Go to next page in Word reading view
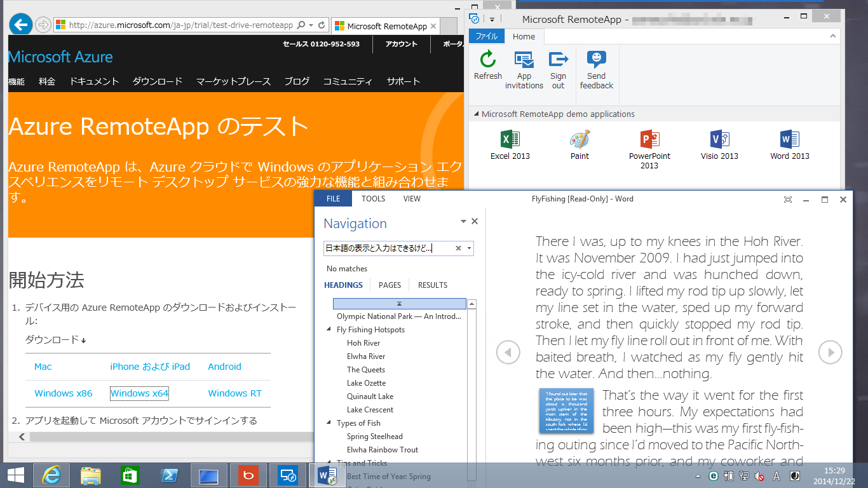Screen dimensions: 868x488 click(830, 352)
